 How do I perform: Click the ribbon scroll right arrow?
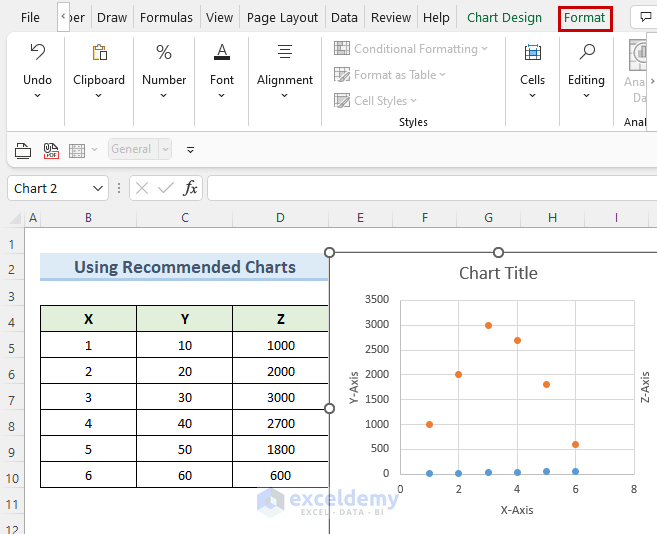tap(652, 81)
